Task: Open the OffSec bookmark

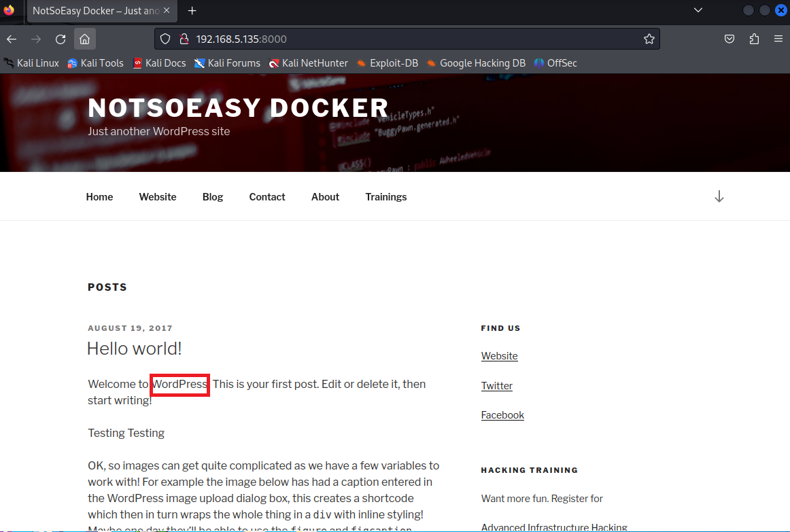Action: point(555,63)
